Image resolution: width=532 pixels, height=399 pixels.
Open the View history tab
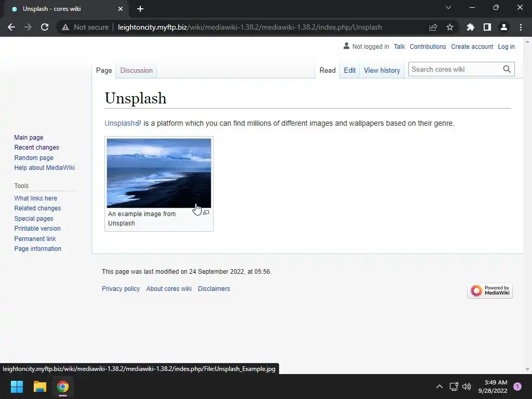tap(382, 70)
